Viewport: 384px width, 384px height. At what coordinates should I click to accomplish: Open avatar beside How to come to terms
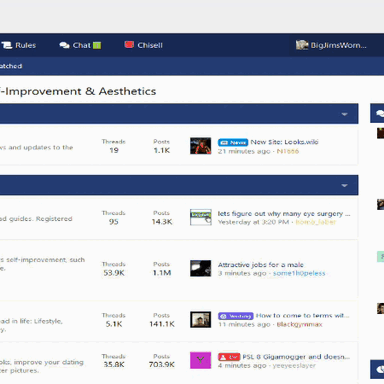click(200, 319)
